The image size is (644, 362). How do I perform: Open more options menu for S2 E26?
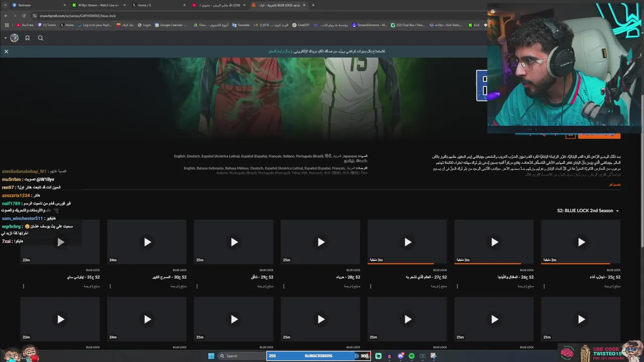[457, 286]
